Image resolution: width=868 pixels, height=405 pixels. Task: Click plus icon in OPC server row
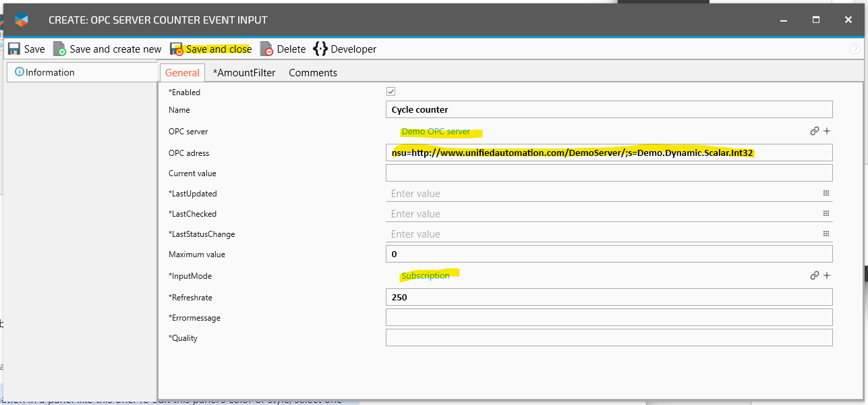click(x=827, y=132)
